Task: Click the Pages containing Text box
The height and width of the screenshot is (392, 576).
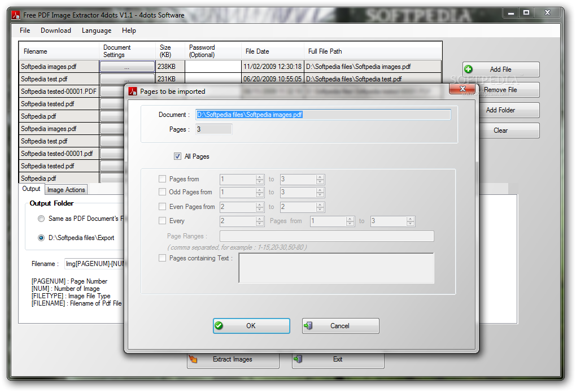Action: (x=336, y=268)
